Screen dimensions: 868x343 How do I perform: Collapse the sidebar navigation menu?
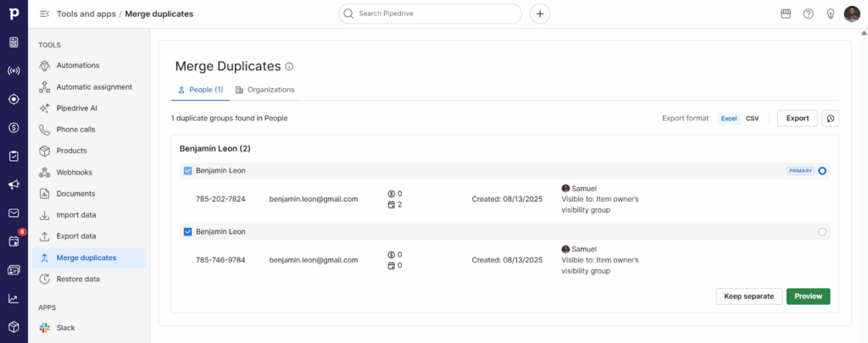(x=44, y=14)
